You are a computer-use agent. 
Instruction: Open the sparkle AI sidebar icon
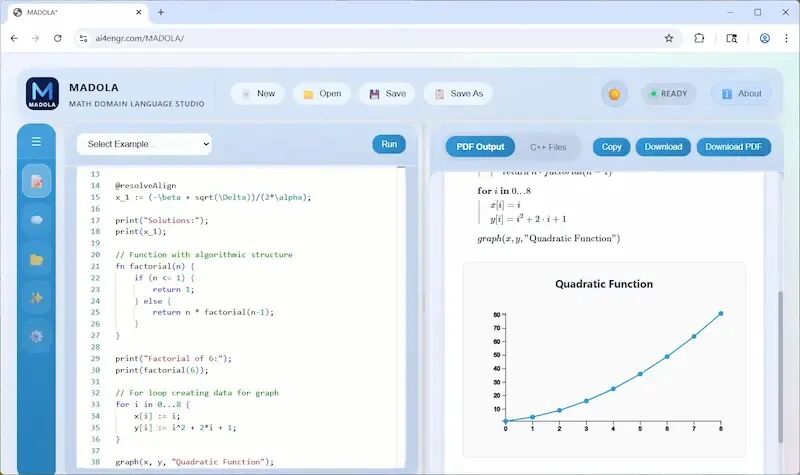click(37, 298)
